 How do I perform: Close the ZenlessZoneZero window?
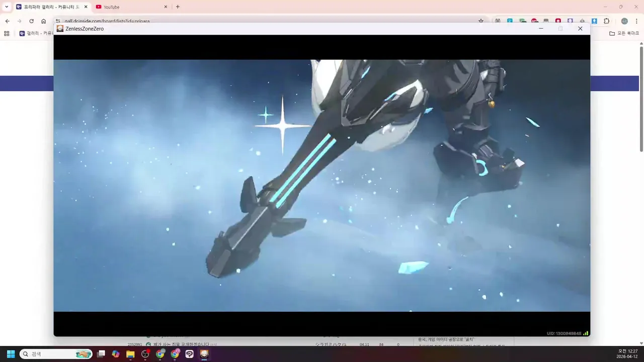(580, 29)
